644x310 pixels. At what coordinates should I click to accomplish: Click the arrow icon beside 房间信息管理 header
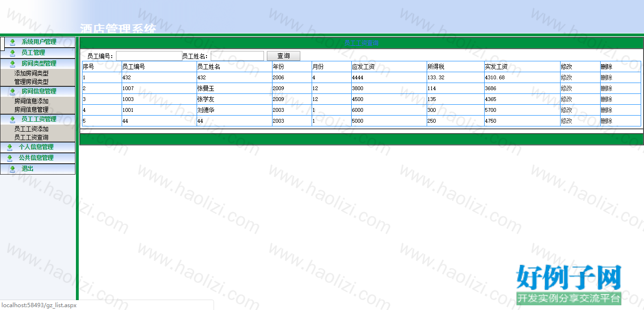pos(13,92)
